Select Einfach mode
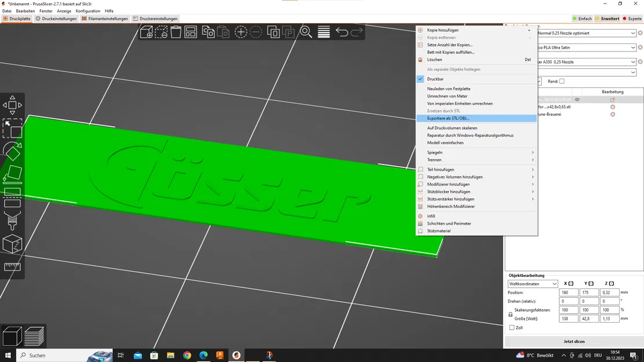The image size is (644, 362). (x=582, y=19)
